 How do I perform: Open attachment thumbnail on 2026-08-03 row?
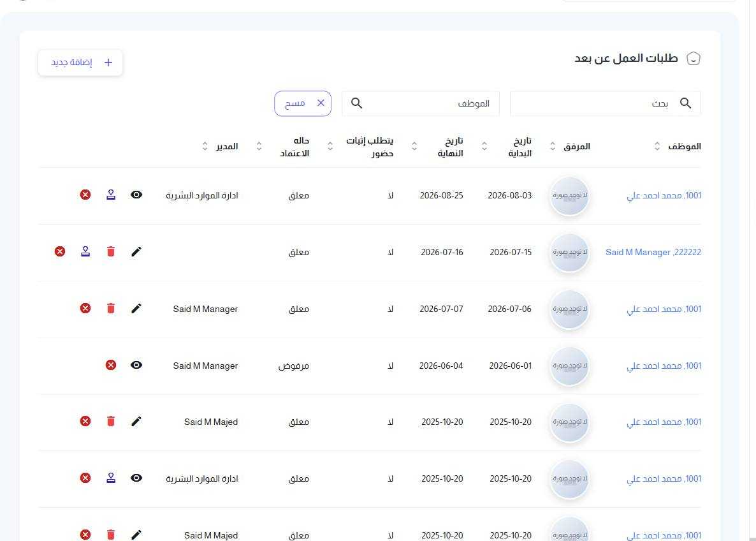569,195
